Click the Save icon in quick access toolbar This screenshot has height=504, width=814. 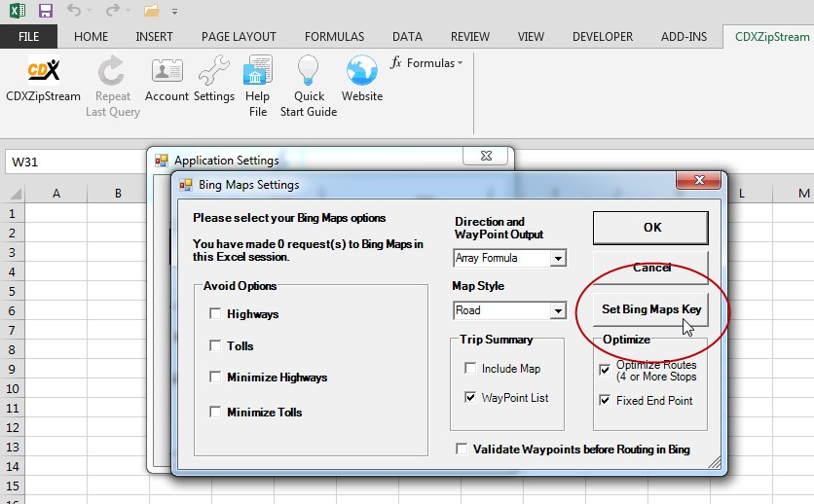[46, 11]
